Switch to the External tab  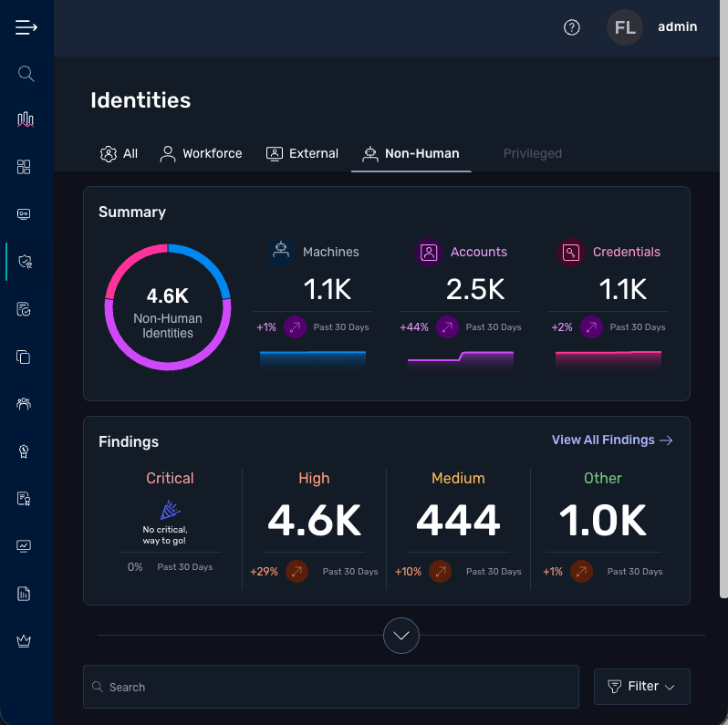coord(302,153)
